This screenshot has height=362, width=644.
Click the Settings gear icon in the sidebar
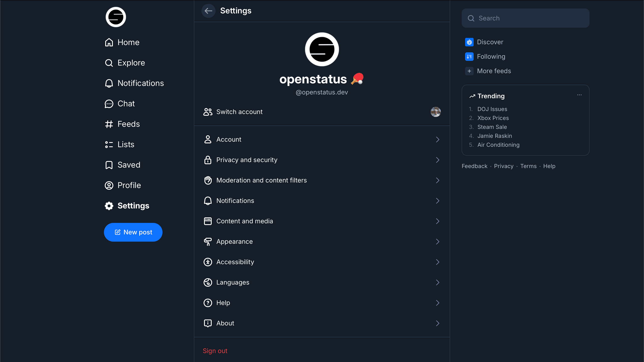point(109,206)
